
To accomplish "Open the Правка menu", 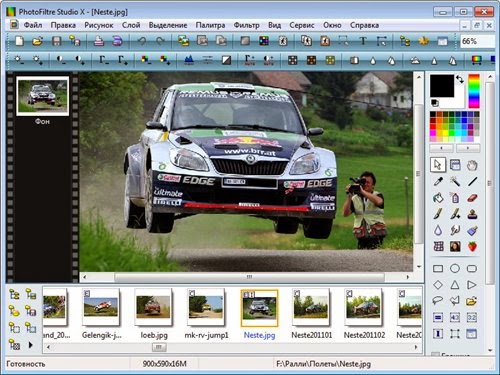I will click(63, 25).
